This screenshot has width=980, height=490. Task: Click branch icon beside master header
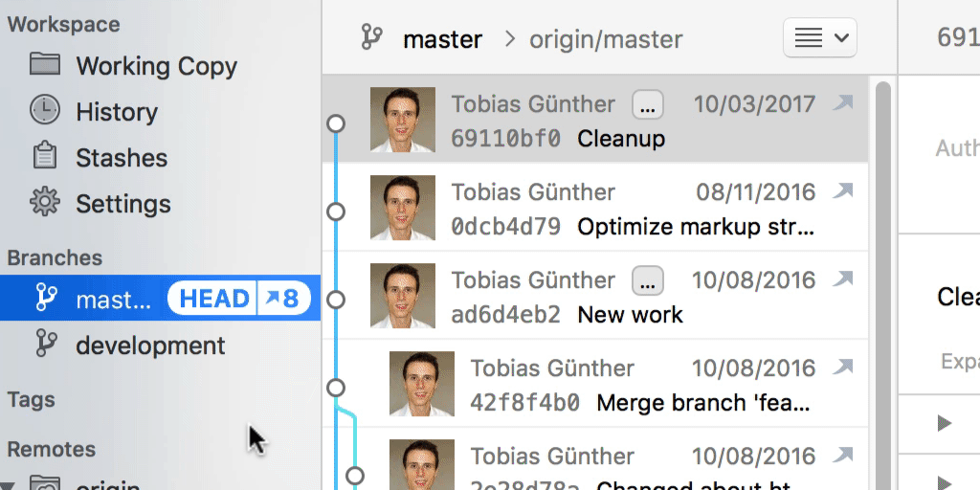(370, 38)
